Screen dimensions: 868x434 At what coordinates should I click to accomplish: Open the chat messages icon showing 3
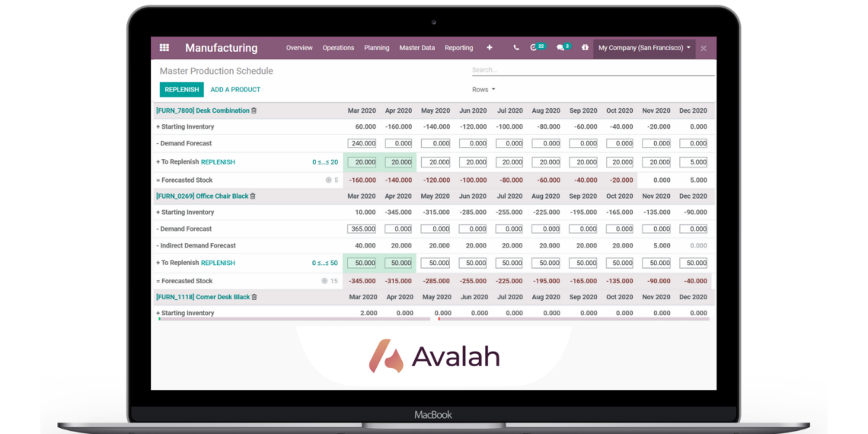coord(561,48)
